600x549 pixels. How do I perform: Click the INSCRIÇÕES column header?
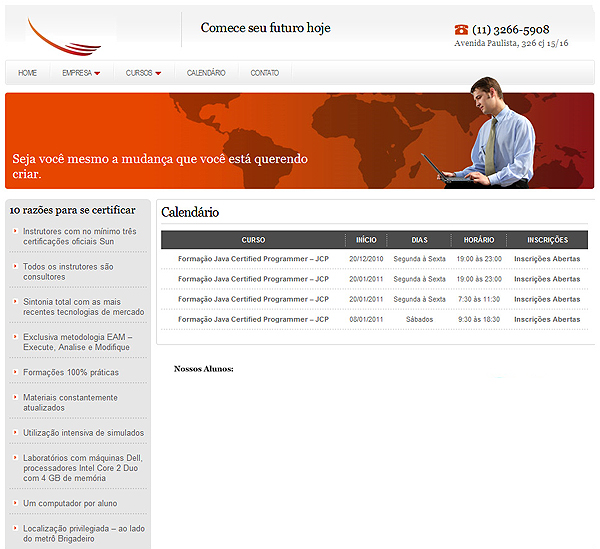pos(548,240)
